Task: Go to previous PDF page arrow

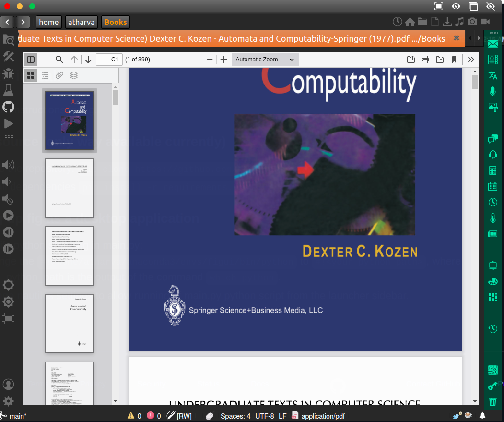Action: [x=74, y=60]
